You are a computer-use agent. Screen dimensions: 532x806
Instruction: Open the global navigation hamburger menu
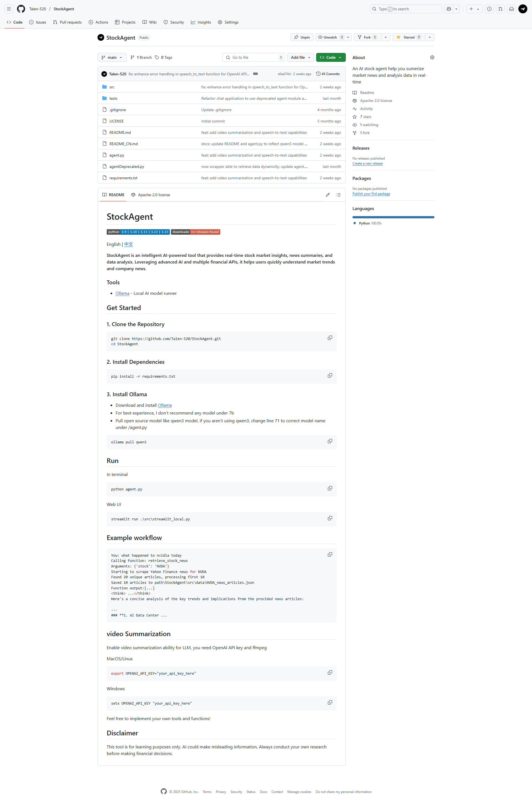pyautogui.click(x=9, y=9)
